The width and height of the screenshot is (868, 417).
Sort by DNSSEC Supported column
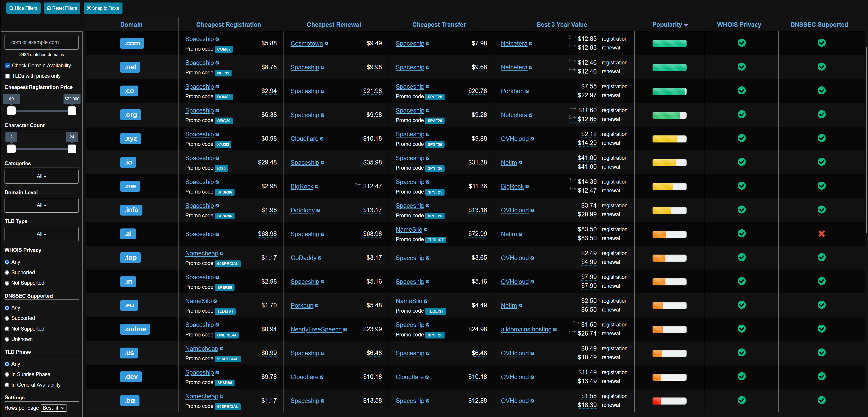[819, 25]
